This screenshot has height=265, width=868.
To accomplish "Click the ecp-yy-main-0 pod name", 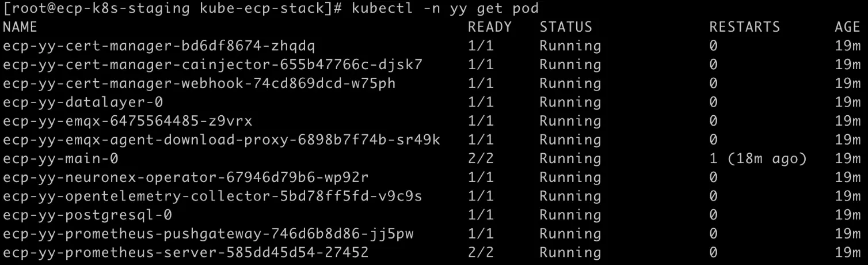I will click(x=60, y=158).
